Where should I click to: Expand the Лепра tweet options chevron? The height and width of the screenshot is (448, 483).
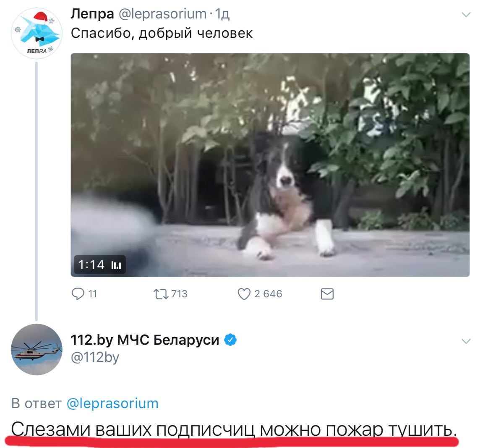coord(466,14)
